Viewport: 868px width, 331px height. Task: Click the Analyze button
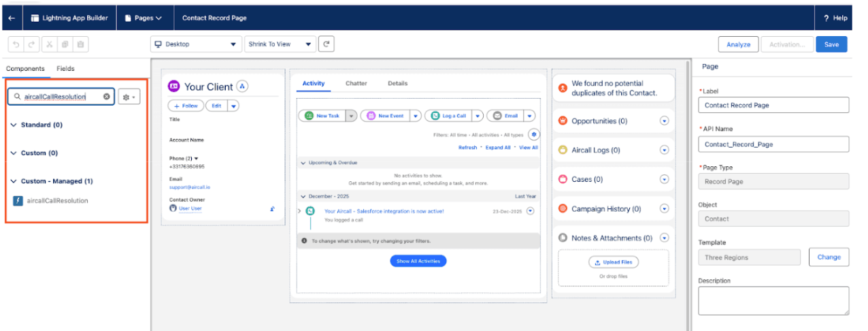(x=738, y=44)
